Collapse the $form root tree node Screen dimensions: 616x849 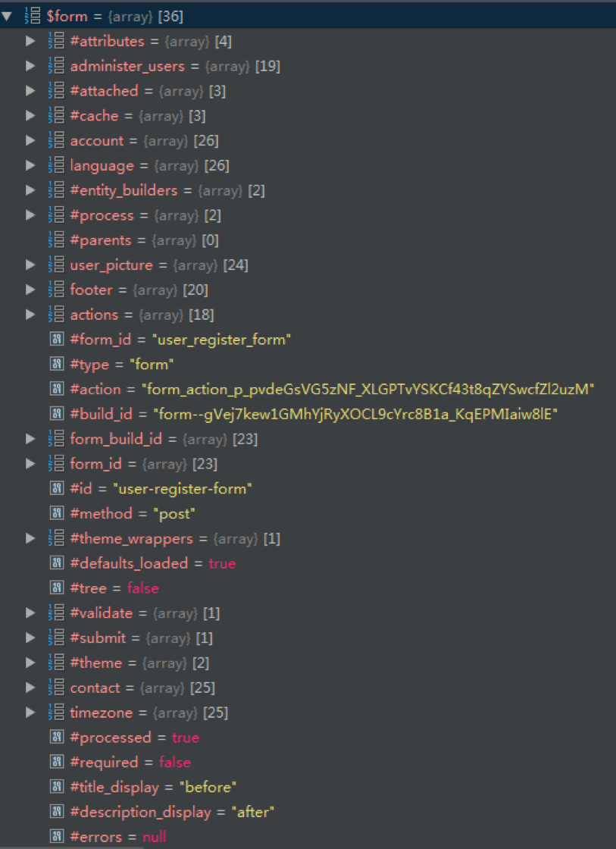[x=8, y=16]
